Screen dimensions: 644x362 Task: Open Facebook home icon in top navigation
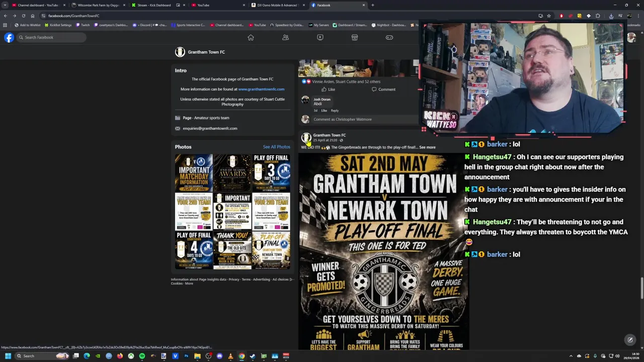[x=251, y=37]
